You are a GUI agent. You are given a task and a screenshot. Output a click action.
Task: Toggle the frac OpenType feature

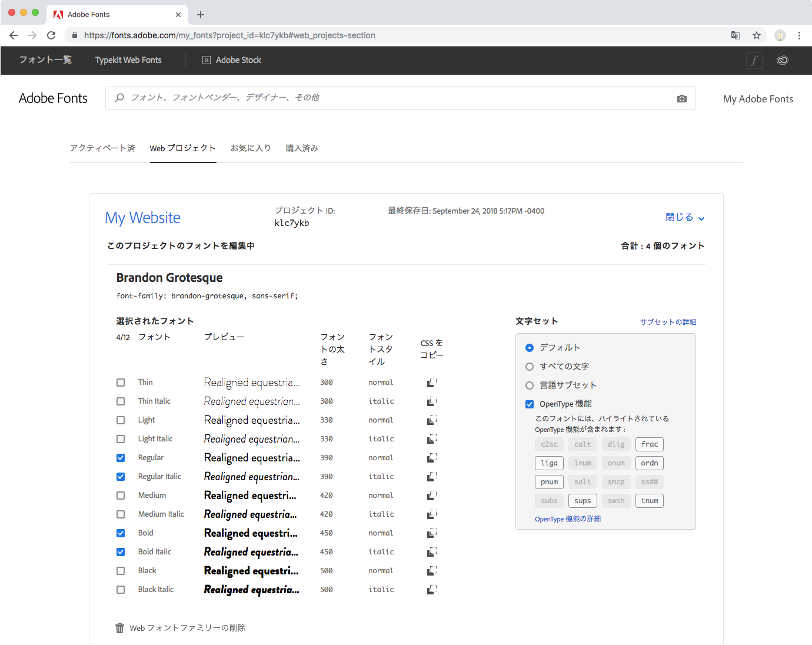tap(650, 444)
